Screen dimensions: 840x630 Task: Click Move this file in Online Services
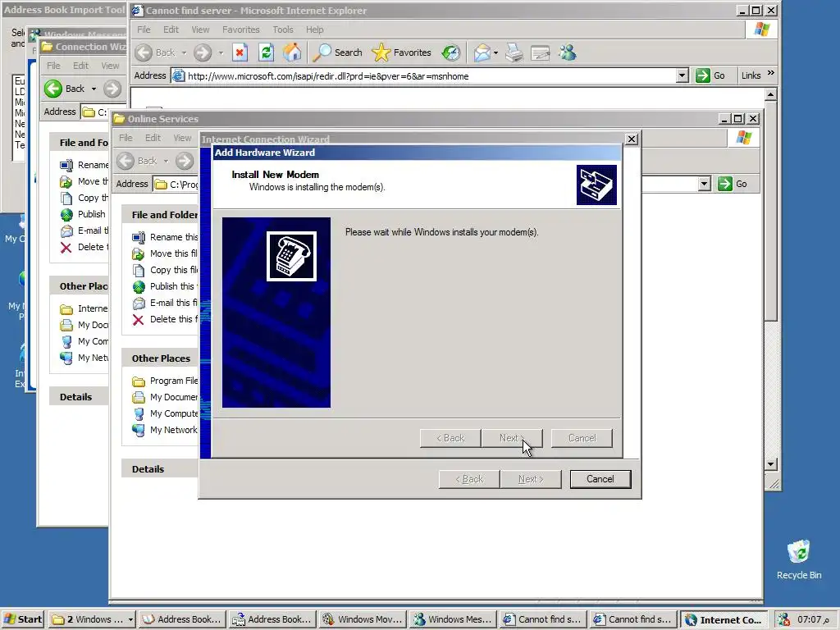click(164, 253)
